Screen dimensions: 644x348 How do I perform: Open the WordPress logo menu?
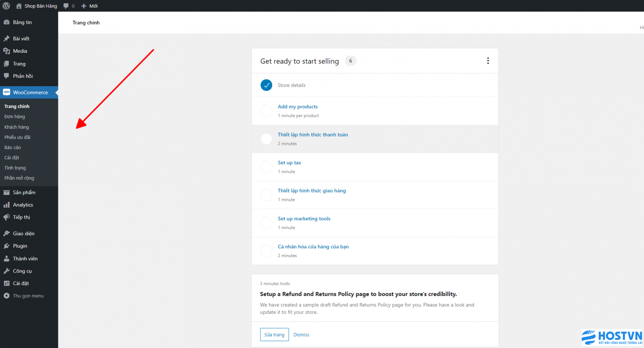6,6
